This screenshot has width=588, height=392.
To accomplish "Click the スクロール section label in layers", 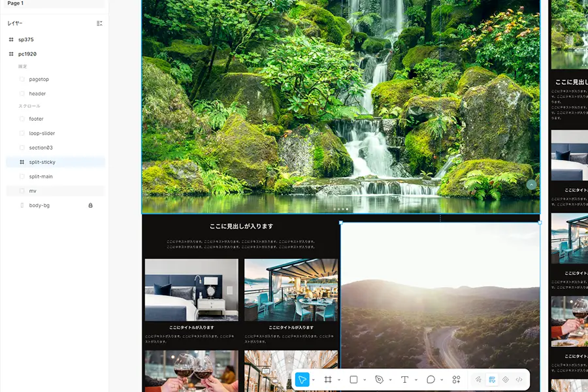I will click(x=29, y=106).
